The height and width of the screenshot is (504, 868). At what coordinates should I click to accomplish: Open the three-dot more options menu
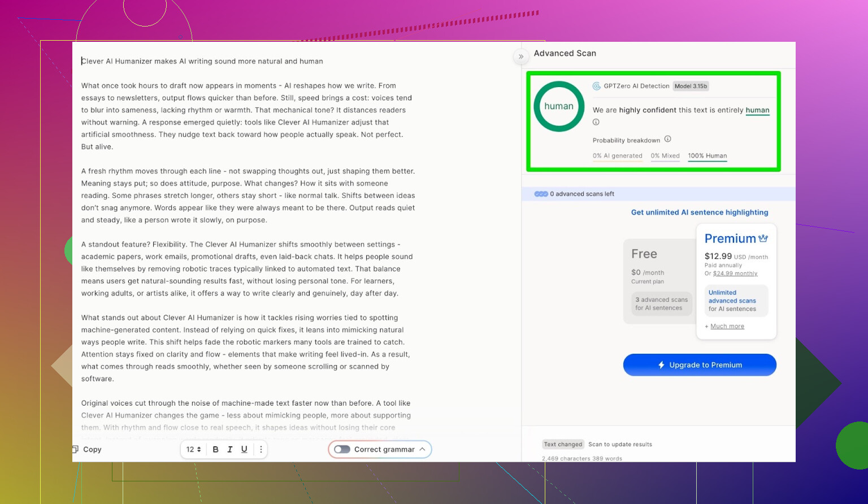[x=261, y=450]
